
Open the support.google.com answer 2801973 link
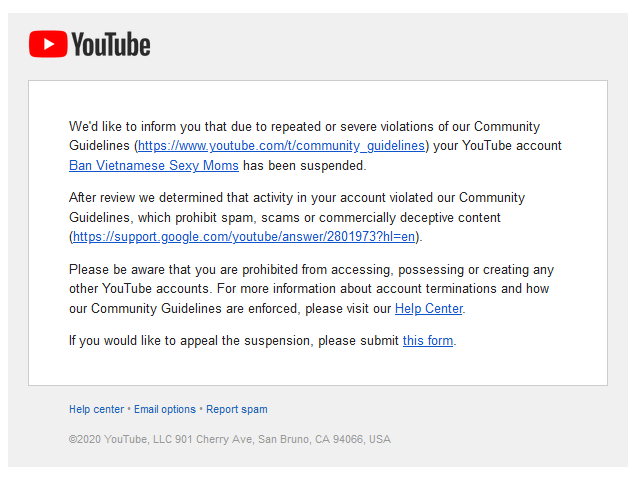[x=244, y=236]
